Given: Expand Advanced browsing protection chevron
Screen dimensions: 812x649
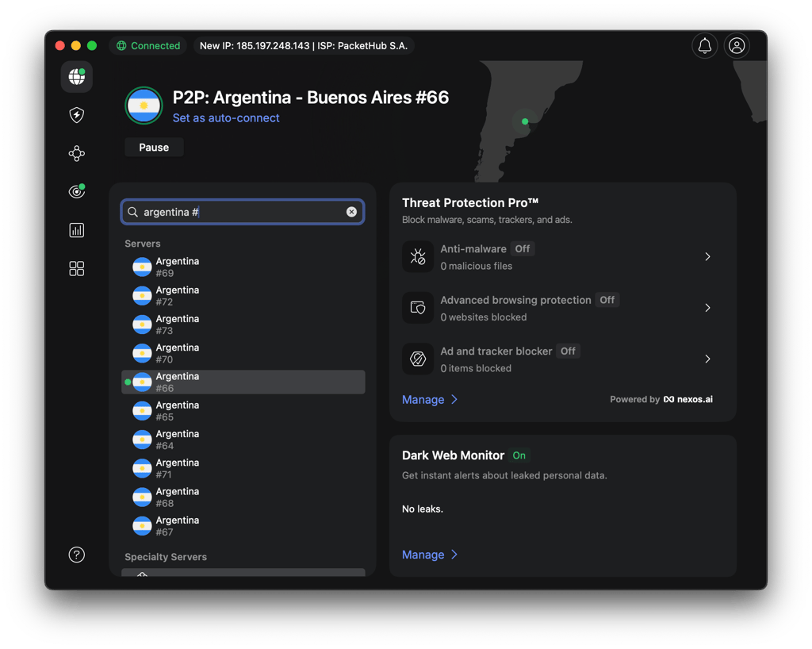Looking at the screenshot, I should (707, 308).
